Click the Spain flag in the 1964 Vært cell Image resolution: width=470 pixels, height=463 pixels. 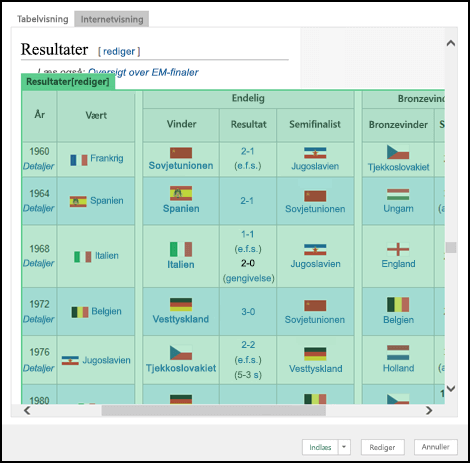click(x=78, y=201)
